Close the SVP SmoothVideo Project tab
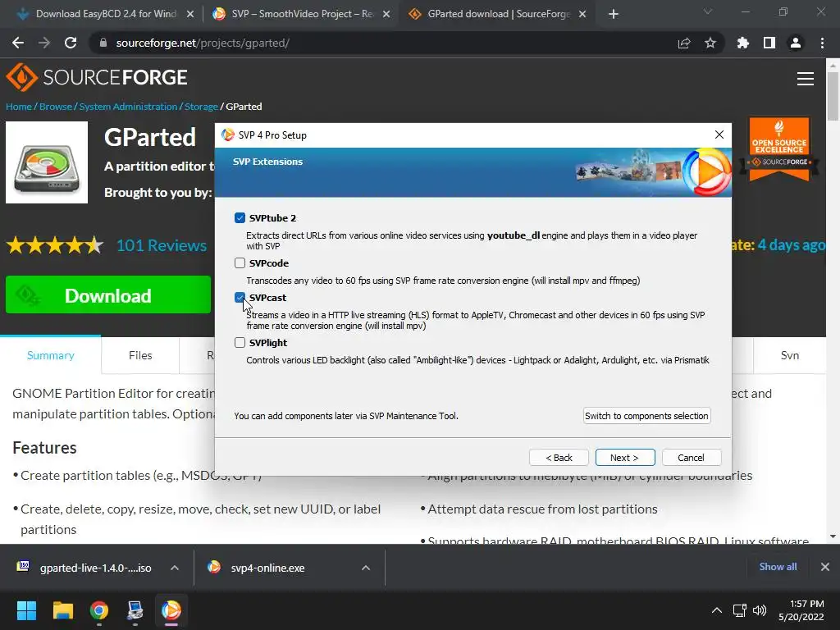The image size is (840, 630). coord(386,14)
